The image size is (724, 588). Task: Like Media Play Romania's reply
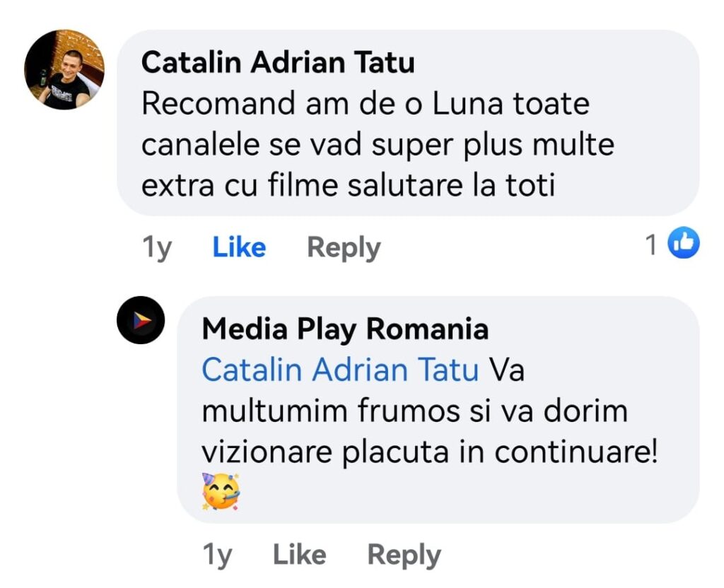point(299,555)
